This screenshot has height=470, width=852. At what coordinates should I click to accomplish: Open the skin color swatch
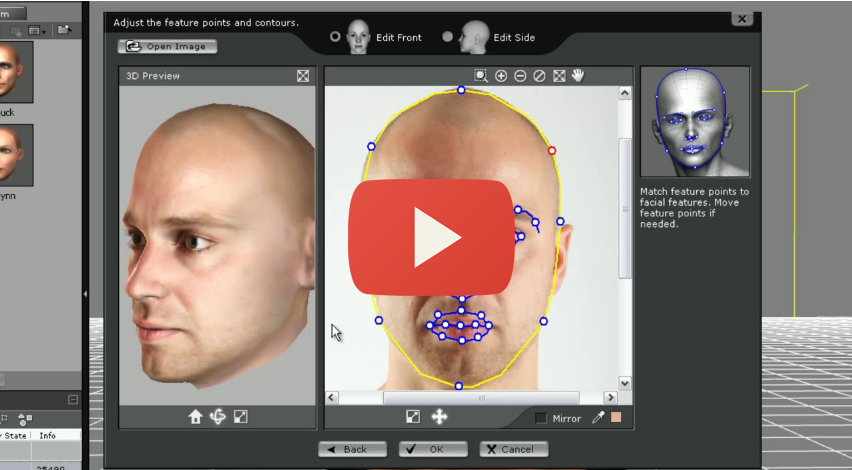616,417
